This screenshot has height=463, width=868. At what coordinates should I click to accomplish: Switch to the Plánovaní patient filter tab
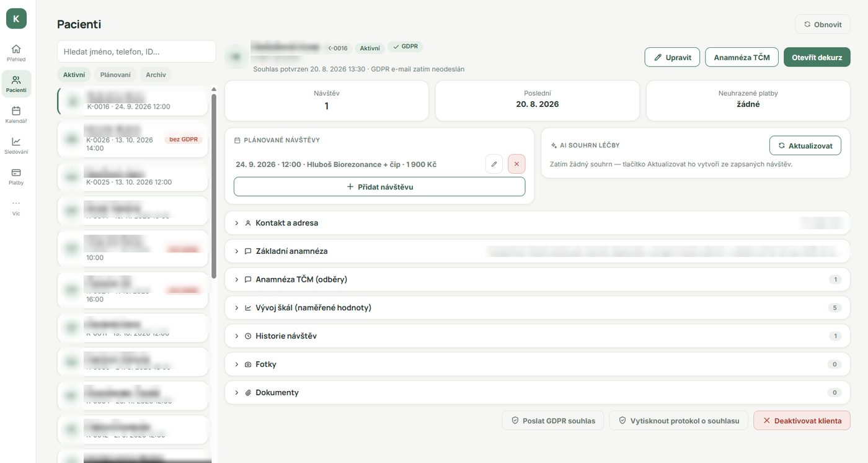click(115, 74)
